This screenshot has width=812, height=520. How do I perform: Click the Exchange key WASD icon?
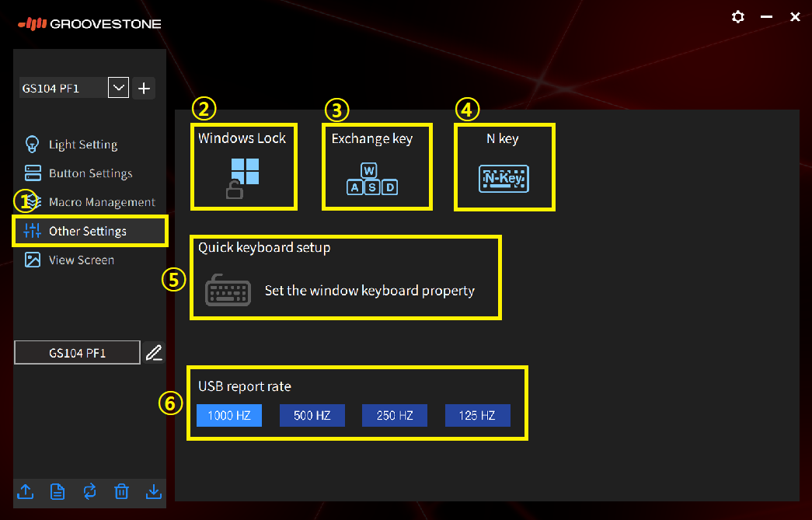371,179
